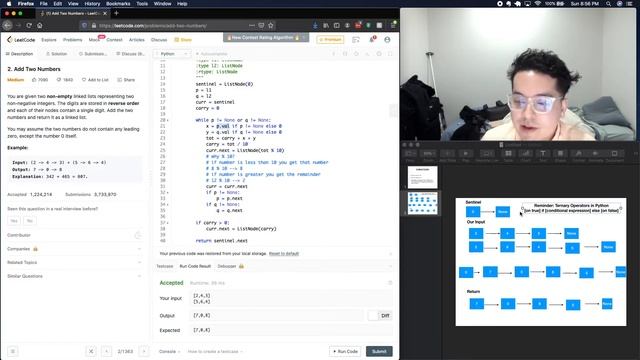Viewport: 640px width, 360px height.
Task: Open the Apple menu
Action: point(9,4)
